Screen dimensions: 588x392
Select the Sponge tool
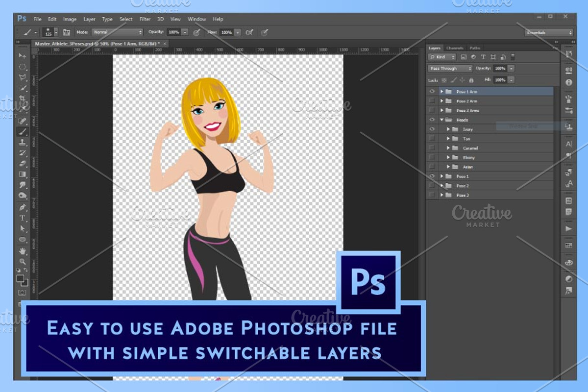(x=23, y=196)
